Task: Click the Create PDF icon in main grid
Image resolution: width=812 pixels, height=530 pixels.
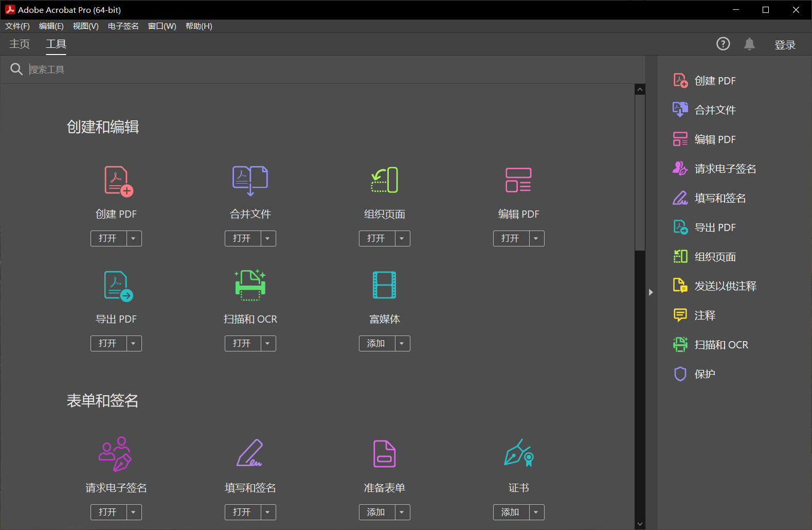Action: (x=119, y=181)
